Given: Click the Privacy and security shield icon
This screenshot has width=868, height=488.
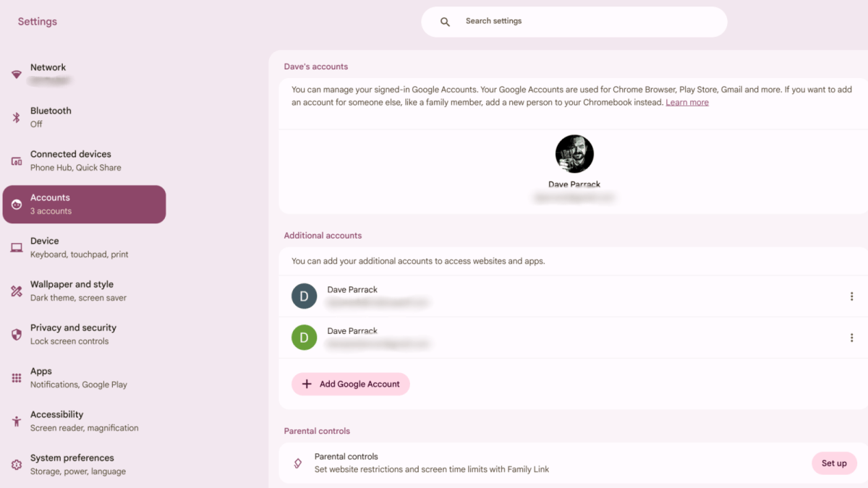Looking at the screenshot, I should tap(17, 335).
